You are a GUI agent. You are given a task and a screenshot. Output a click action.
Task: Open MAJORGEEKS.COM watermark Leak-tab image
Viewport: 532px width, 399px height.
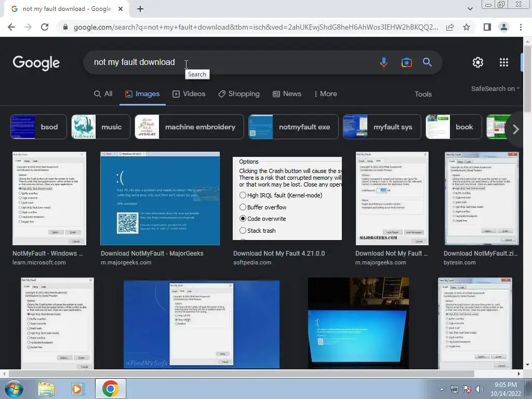tap(392, 198)
